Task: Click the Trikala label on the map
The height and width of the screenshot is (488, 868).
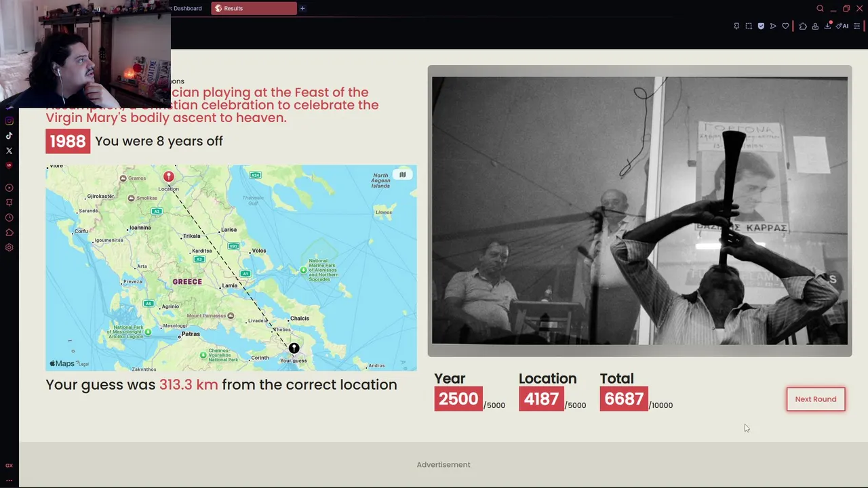Action: click(192, 236)
